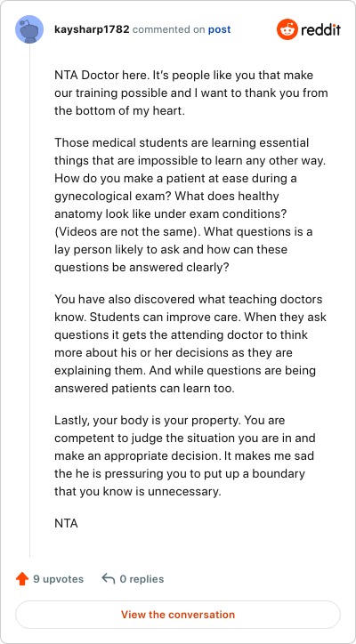Click the "bottom of my heart" line
Screen dimensions: 356x644
point(119,111)
